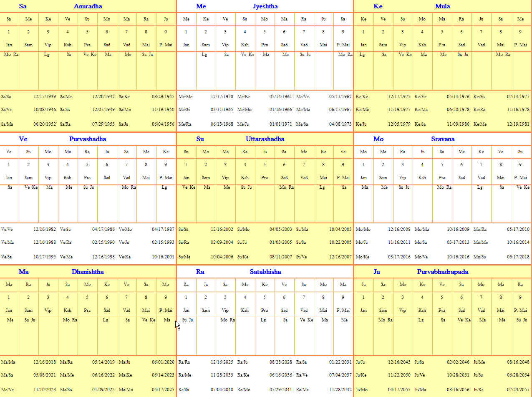Select the Ma/Me date 06/16/2022
Image resolution: width=532 pixels, height=397 pixels.
103,375
